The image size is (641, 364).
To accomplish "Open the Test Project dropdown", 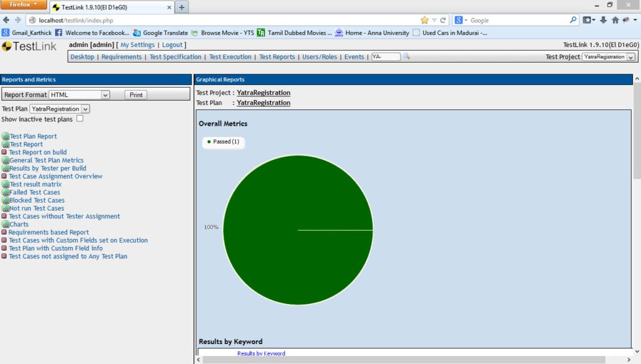I will [608, 57].
